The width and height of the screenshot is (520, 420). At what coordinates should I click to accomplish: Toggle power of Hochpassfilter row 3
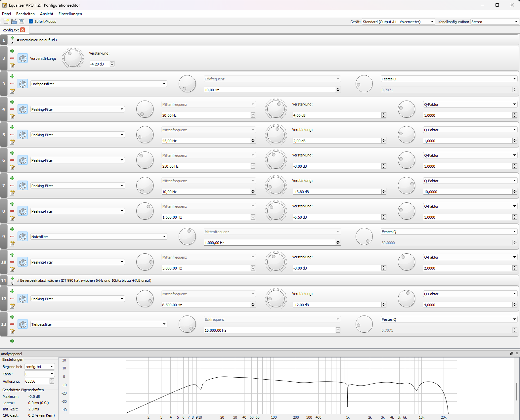pyautogui.click(x=23, y=84)
